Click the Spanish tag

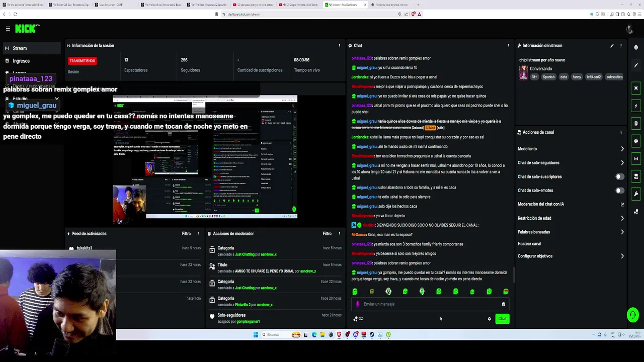548,77
